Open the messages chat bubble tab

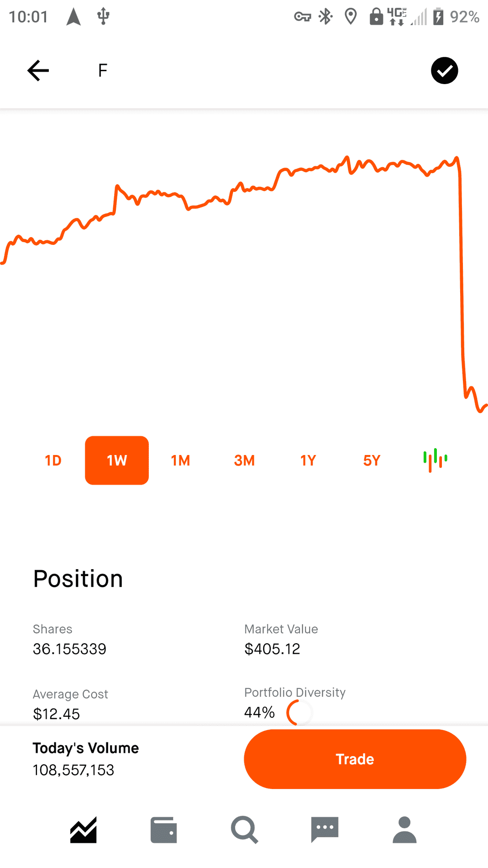(x=325, y=829)
